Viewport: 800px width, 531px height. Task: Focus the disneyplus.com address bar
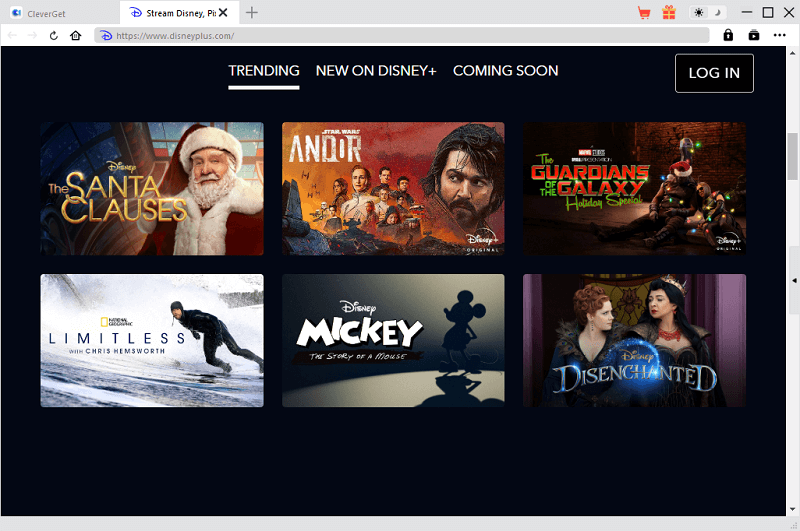(x=402, y=36)
